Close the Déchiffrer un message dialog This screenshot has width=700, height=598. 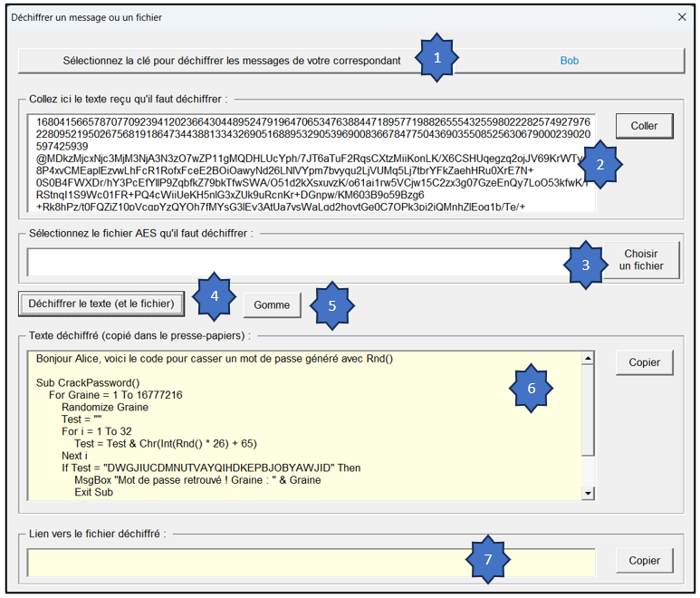[x=683, y=16]
